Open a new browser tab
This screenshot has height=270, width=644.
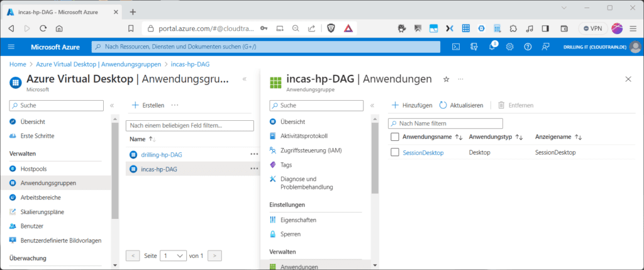point(133,12)
